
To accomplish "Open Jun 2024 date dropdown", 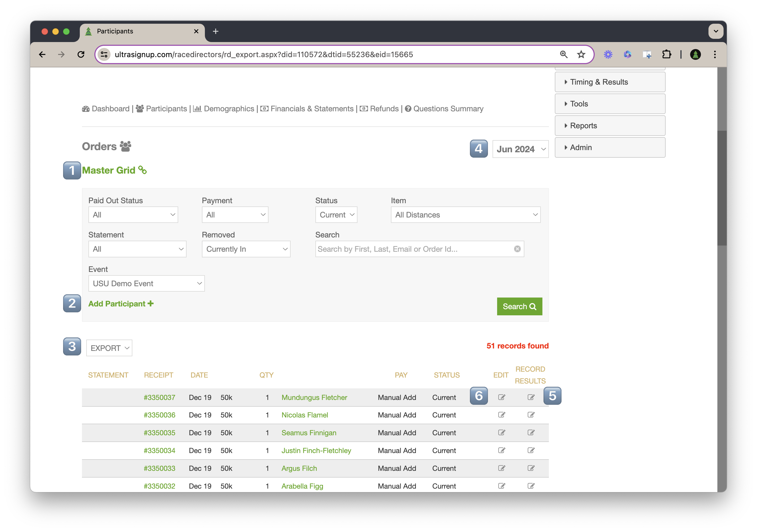I will point(520,149).
